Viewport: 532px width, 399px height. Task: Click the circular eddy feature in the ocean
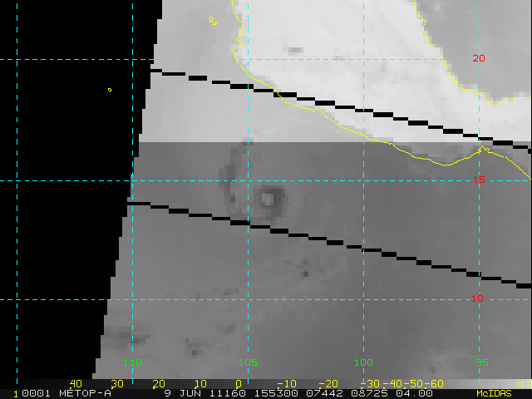tap(270, 198)
